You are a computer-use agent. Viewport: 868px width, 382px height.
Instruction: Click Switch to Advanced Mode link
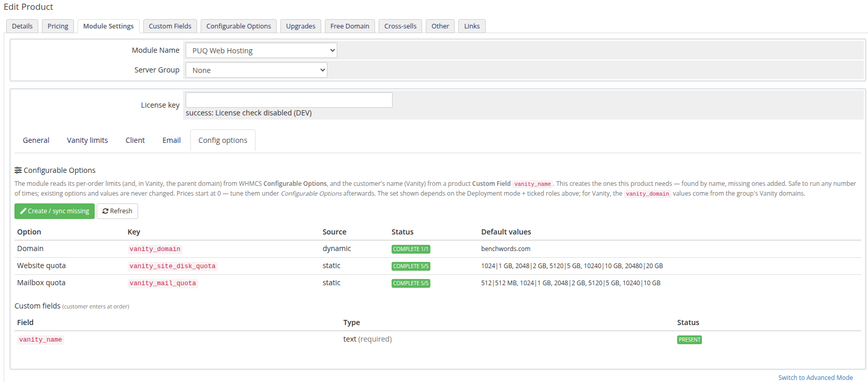[x=815, y=377]
